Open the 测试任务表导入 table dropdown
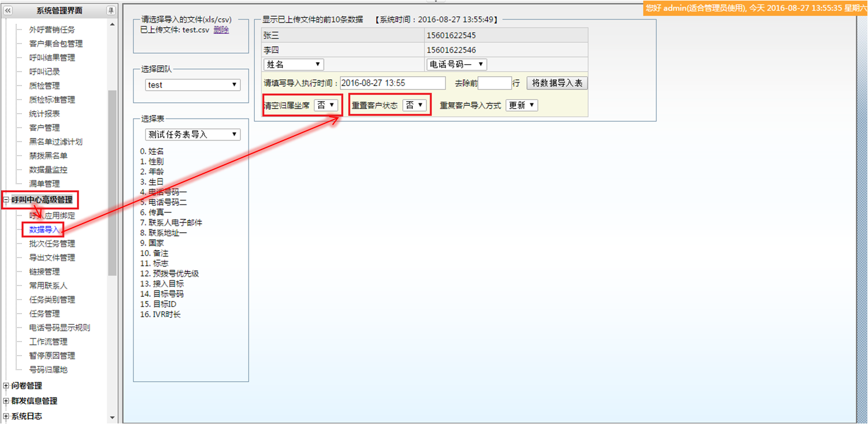This screenshot has width=868, height=424. pyautogui.click(x=192, y=135)
